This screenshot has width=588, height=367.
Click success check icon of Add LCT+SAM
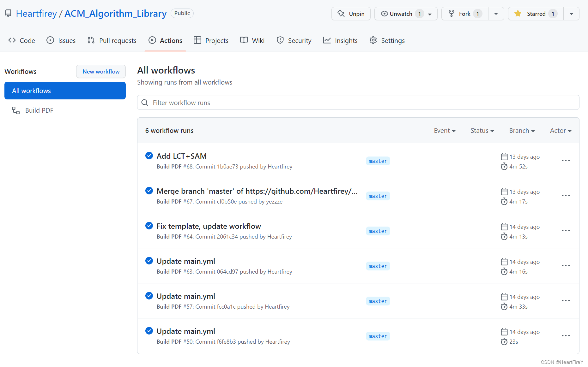click(x=149, y=156)
